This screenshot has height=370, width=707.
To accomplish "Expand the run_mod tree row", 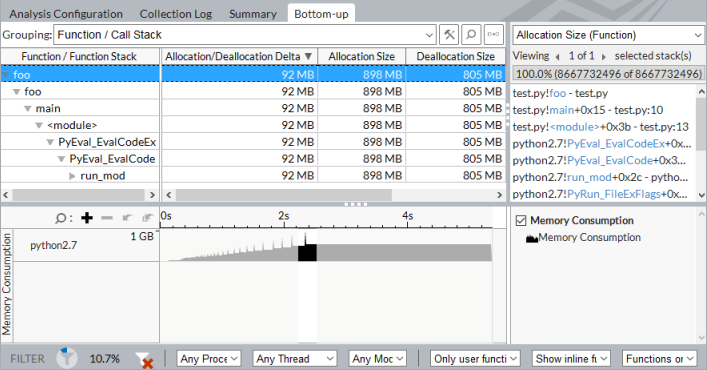I will point(72,176).
